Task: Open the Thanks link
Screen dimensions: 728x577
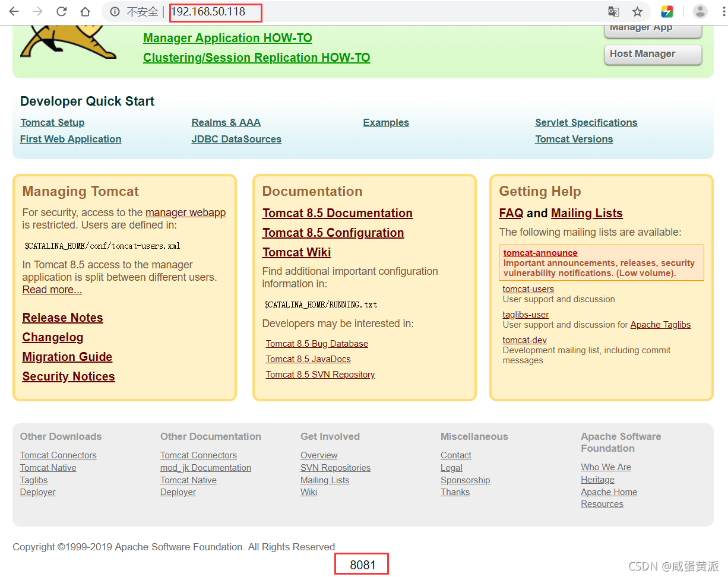Action: 455,492
